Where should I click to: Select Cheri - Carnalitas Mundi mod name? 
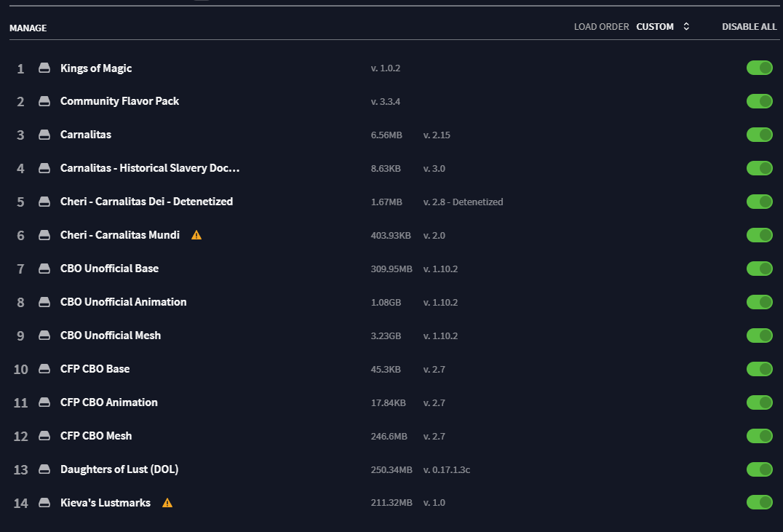(120, 235)
